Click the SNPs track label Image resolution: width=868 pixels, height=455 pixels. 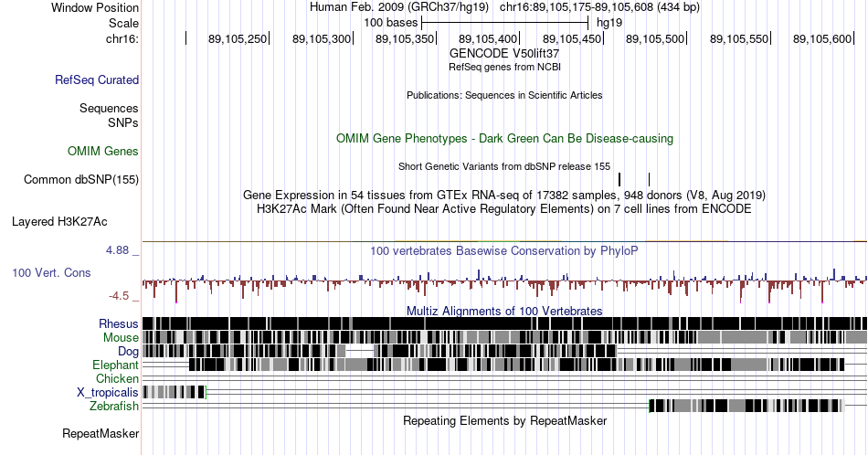[x=123, y=122]
